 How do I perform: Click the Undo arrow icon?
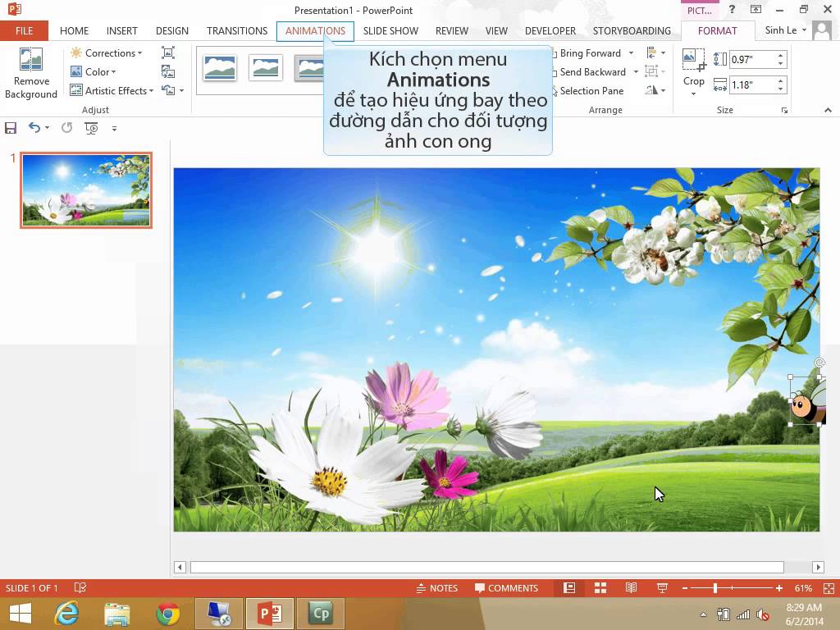(x=34, y=127)
